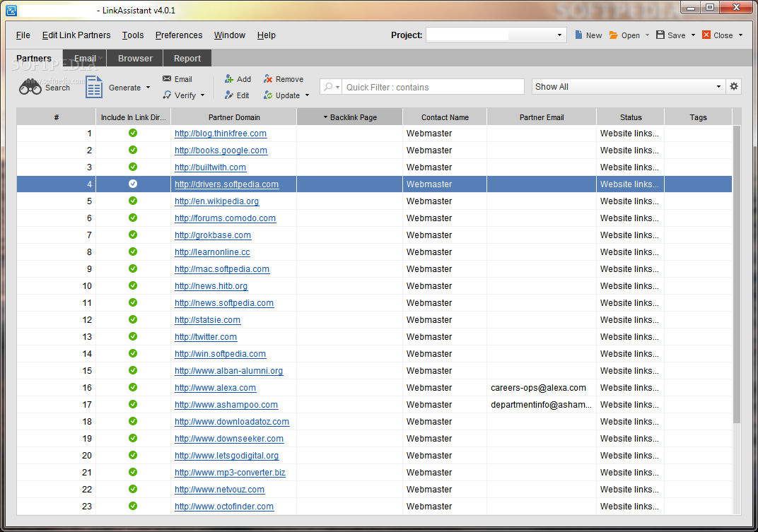758x532 pixels.
Task: Toggle include check for www.alexa.com row
Action: coord(133,387)
